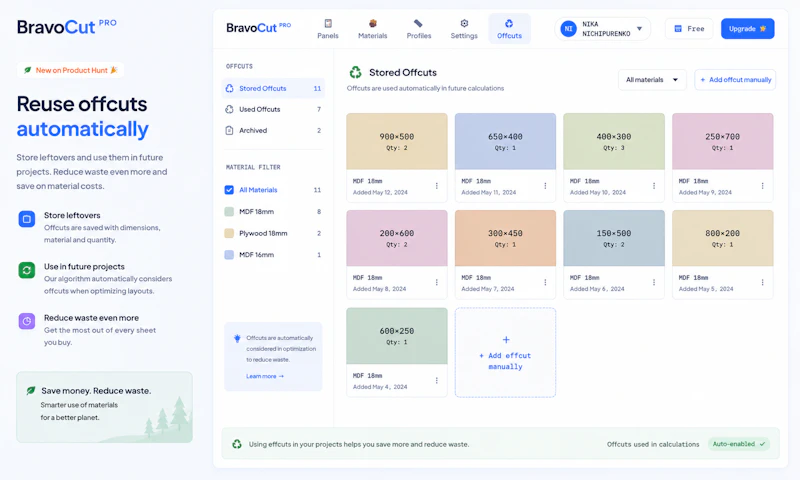Click the Used Offcuts sidebar icon
The image size is (800, 480).
(230, 109)
